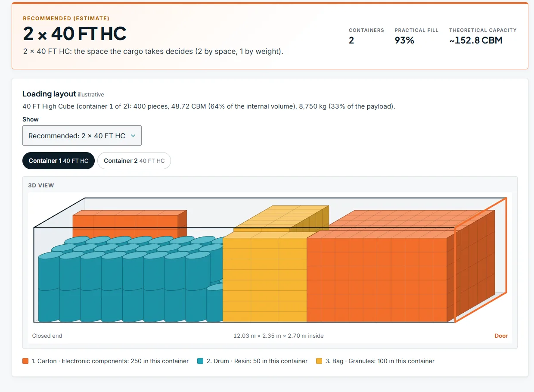Click the 2 × 40 FT HC headline
Screen dimensions: 534x392
75,34
